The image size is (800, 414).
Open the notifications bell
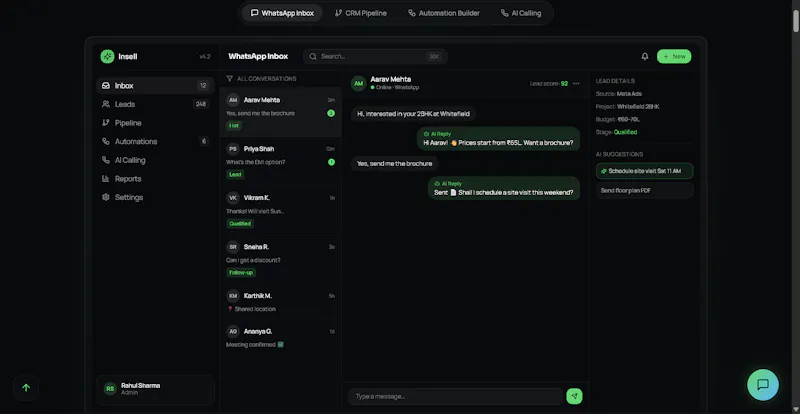coord(645,57)
